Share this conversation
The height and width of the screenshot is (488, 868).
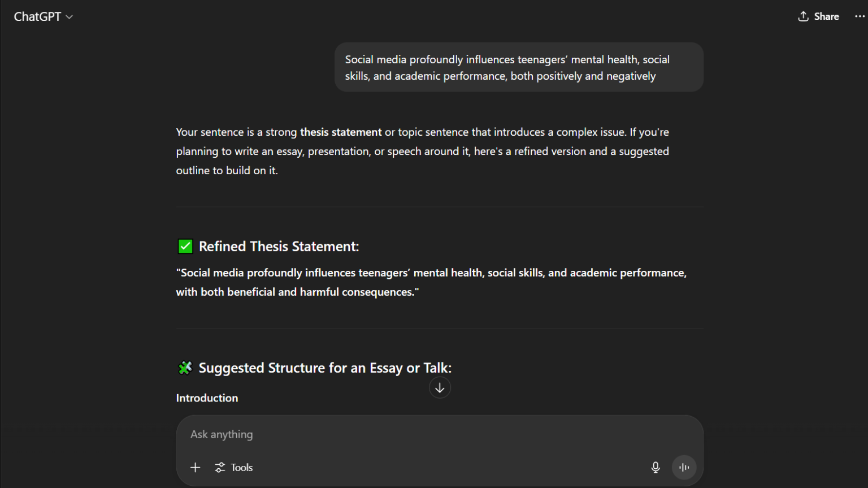pyautogui.click(x=818, y=16)
